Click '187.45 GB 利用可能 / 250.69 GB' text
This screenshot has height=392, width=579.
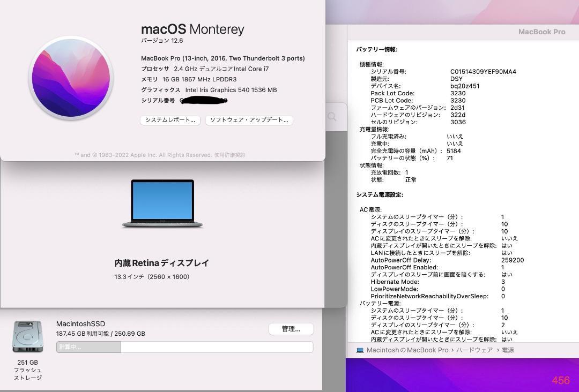(100, 334)
